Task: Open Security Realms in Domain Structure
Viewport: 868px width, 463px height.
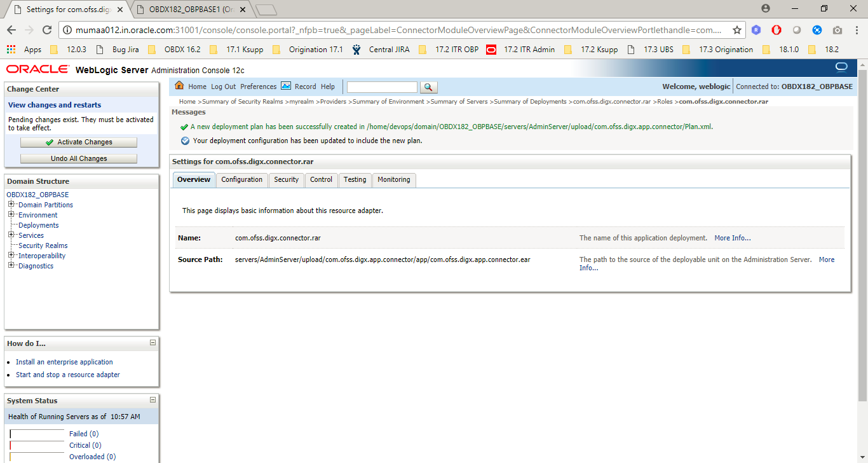Action: [x=43, y=245]
